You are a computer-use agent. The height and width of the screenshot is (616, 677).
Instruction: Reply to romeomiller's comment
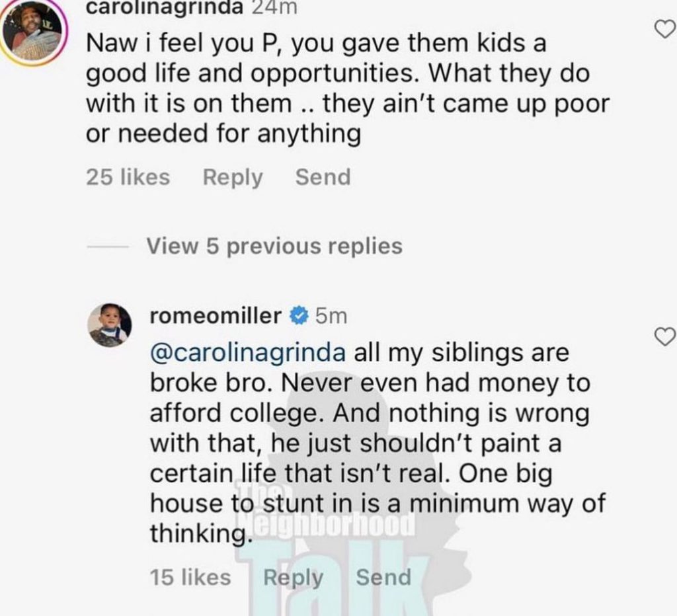point(294,577)
